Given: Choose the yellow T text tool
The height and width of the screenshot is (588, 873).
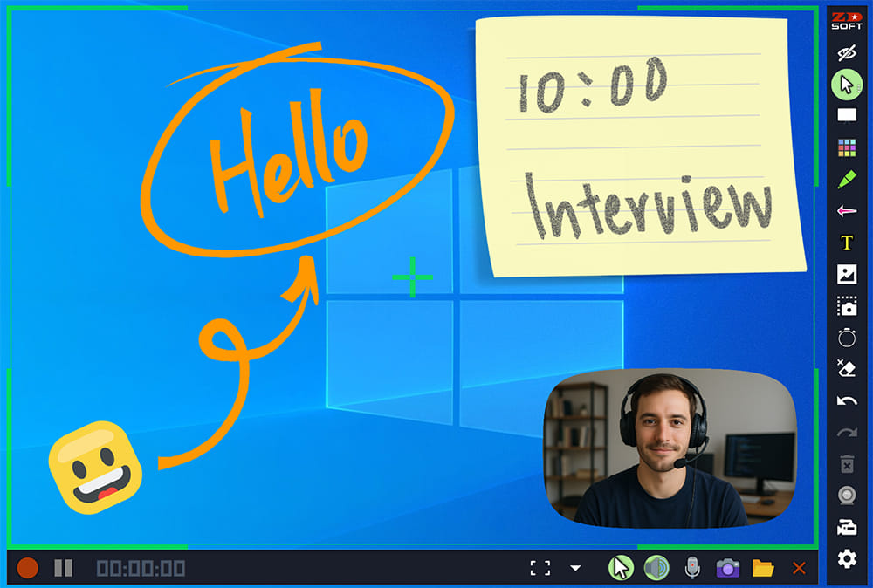Looking at the screenshot, I should coord(846,243).
